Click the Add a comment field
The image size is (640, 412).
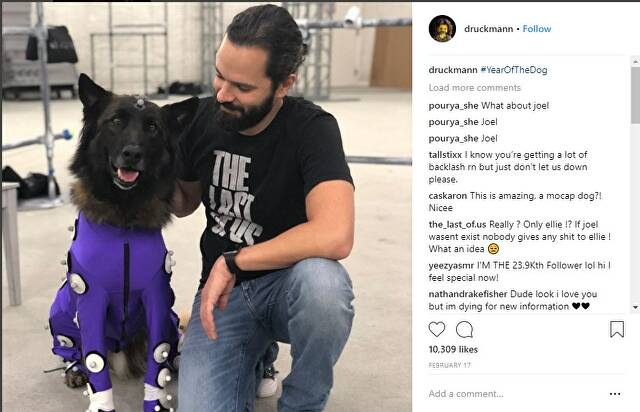(516, 394)
